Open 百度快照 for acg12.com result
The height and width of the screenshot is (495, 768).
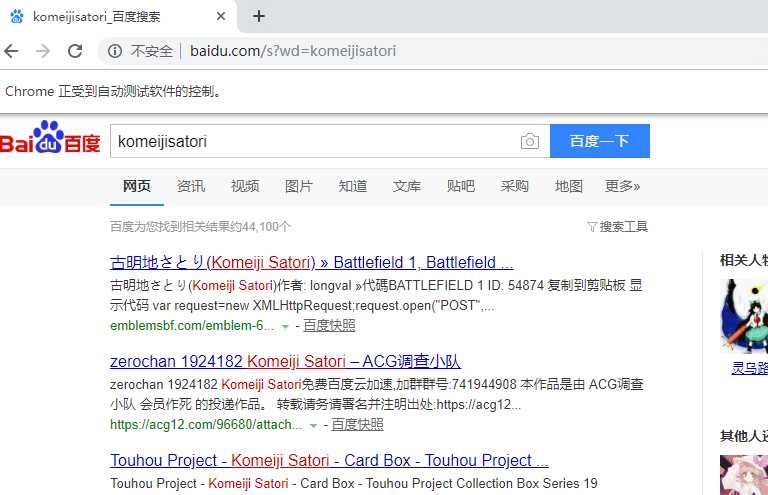[358, 424]
